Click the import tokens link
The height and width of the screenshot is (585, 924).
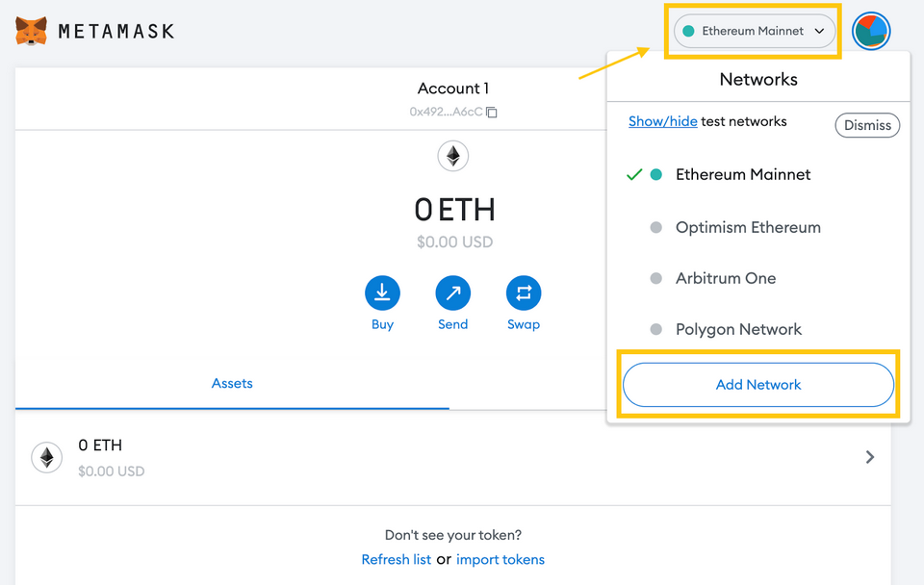click(x=500, y=560)
